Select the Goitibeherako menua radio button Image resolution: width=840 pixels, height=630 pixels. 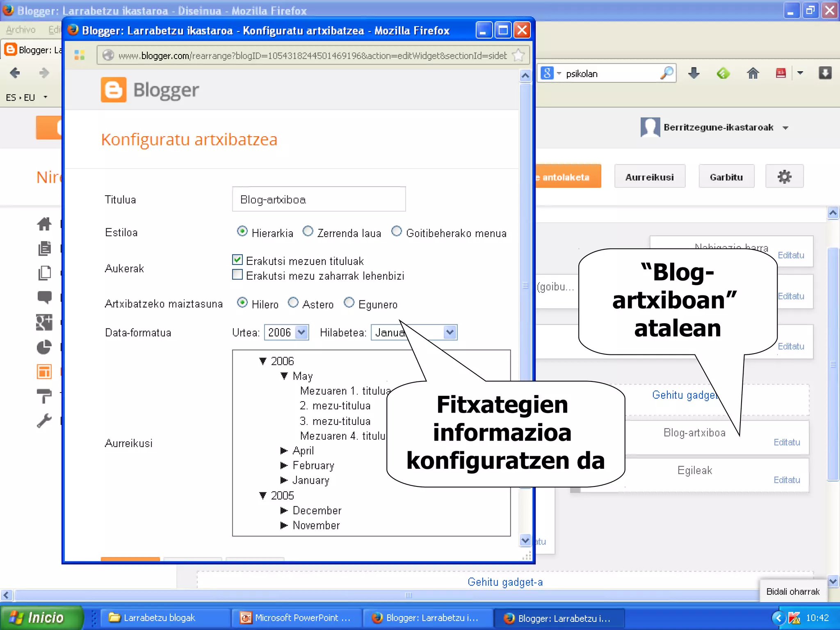(x=397, y=231)
